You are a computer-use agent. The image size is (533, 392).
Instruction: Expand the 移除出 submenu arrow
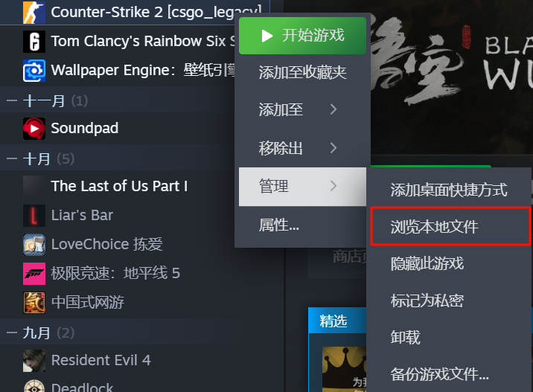click(x=333, y=148)
